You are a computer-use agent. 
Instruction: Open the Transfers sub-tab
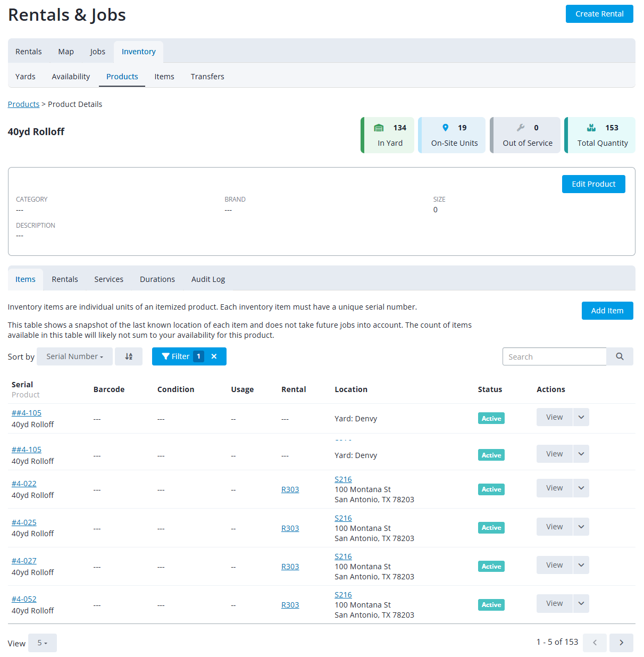point(207,77)
